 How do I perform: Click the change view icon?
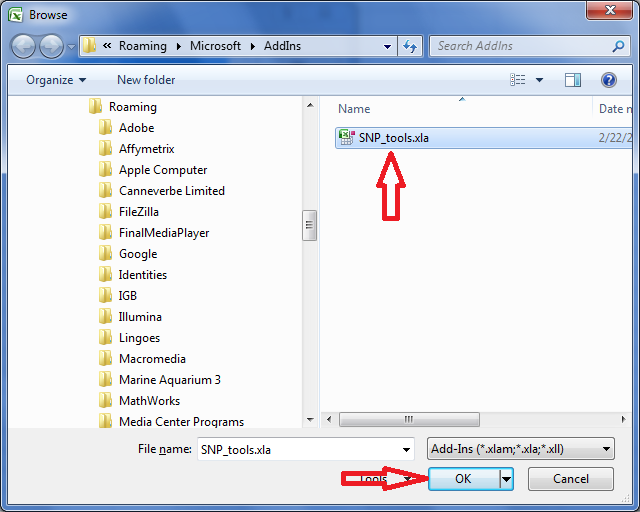coord(518,80)
